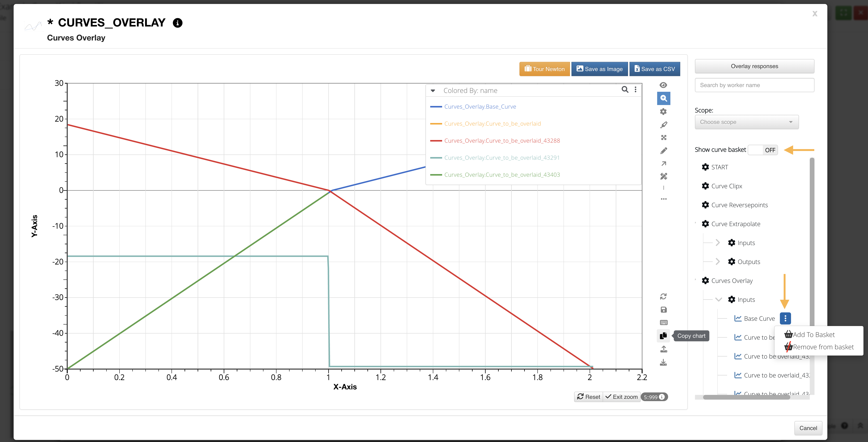Click the gear icon of Curve Clipx
This screenshot has width=868, height=442.
705,186
